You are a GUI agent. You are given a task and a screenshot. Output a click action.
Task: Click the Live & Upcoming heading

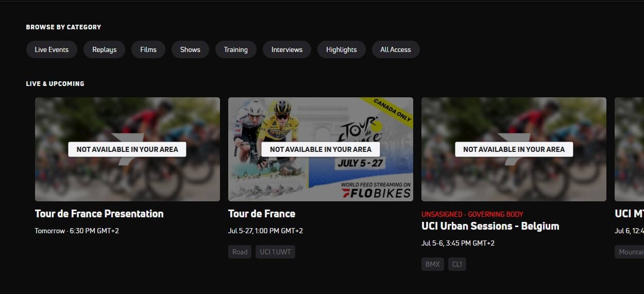point(55,83)
